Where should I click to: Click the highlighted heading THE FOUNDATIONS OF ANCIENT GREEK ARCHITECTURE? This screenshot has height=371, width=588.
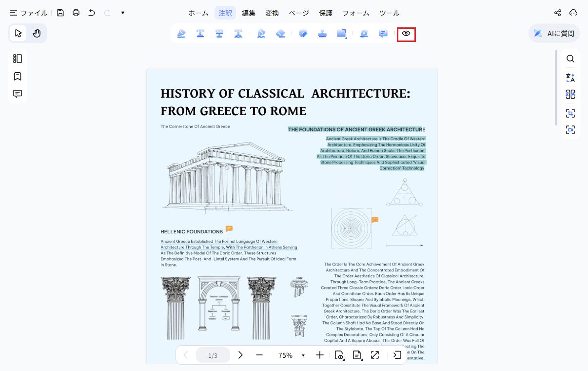coord(356,129)
